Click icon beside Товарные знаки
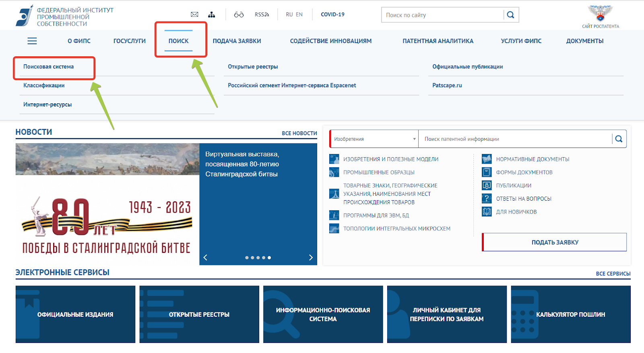The image size is (644, 353). tap(334, 194)
